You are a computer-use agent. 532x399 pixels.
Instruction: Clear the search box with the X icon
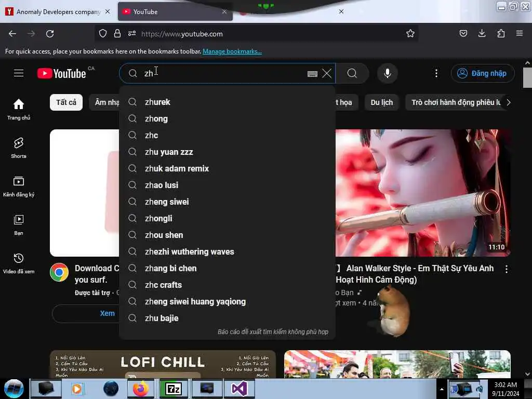[x=327, y=73]
